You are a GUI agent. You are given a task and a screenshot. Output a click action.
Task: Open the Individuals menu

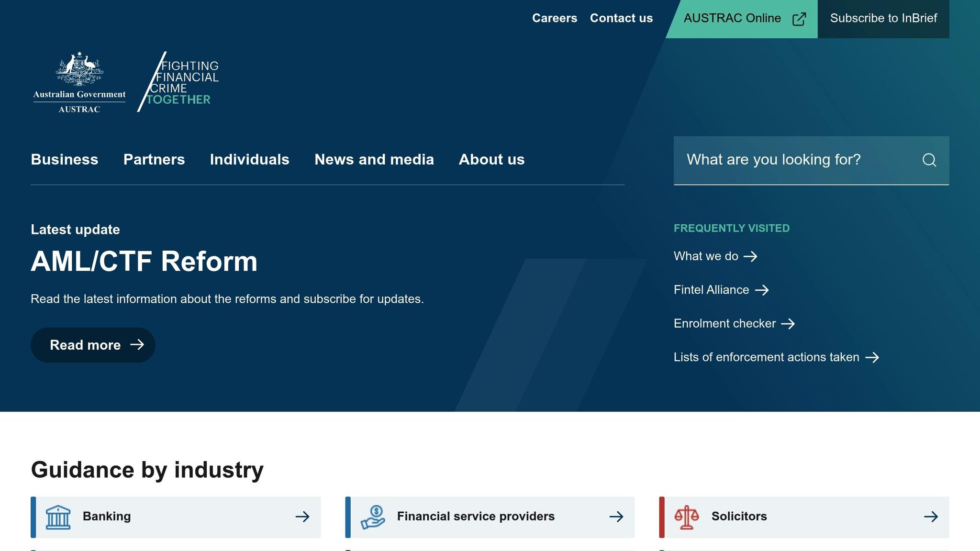pos(250,159)
